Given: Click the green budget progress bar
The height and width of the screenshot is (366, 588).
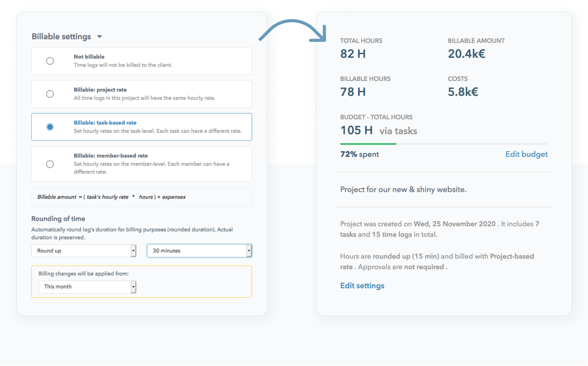Looking at the screenshot, I should 367,144.
